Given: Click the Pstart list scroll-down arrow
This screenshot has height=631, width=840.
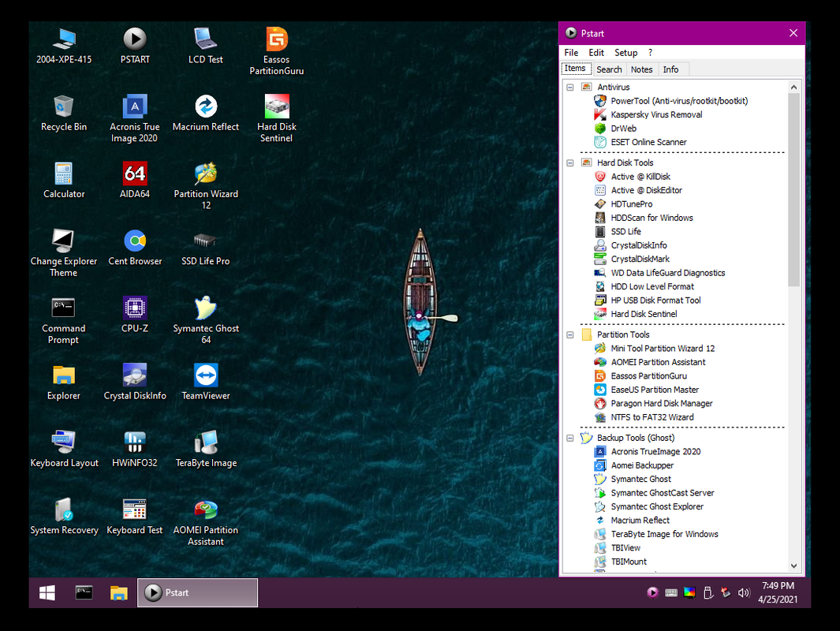Looking at the screenshot, I should (x=794, y=566).
